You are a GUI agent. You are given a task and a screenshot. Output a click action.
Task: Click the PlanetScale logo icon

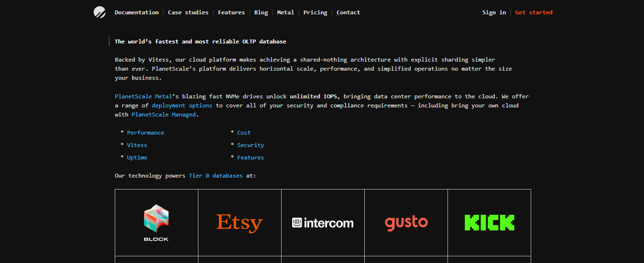(99, 12)
